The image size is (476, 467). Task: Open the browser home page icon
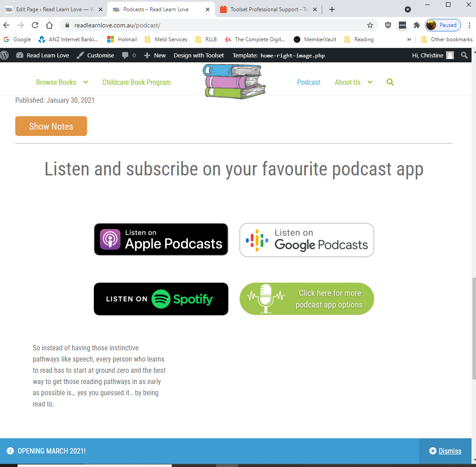[49, 25]
